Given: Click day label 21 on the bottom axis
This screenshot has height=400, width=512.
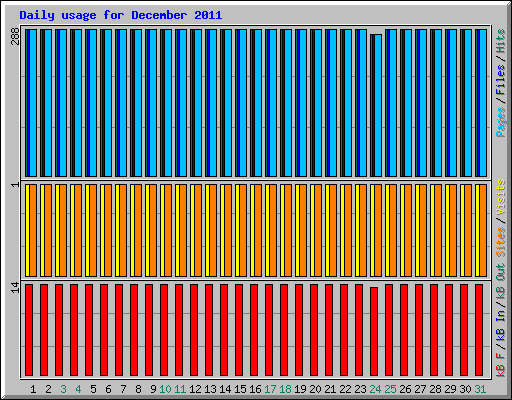Looking at the screenshot, I should (x=330, y=389).
